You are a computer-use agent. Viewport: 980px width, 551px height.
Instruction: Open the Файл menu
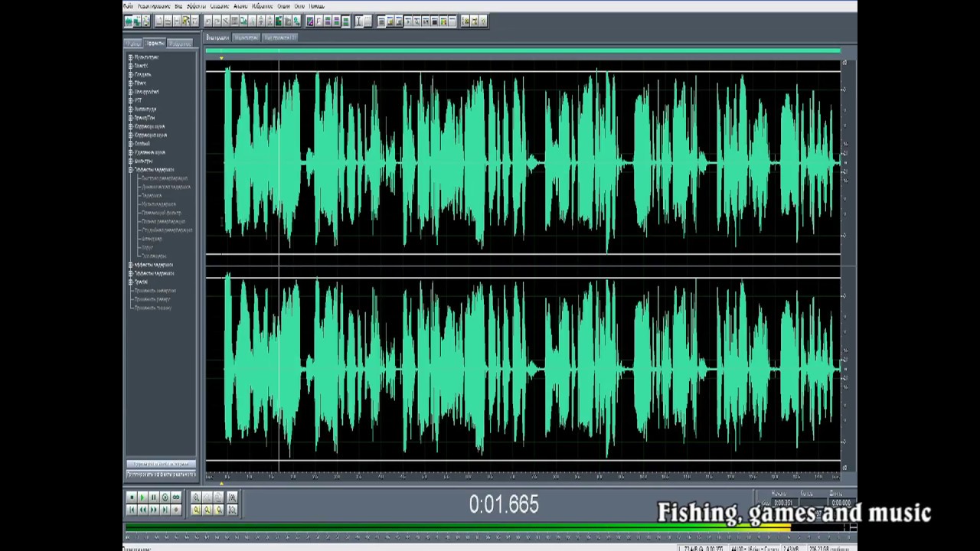click(128, 6)
